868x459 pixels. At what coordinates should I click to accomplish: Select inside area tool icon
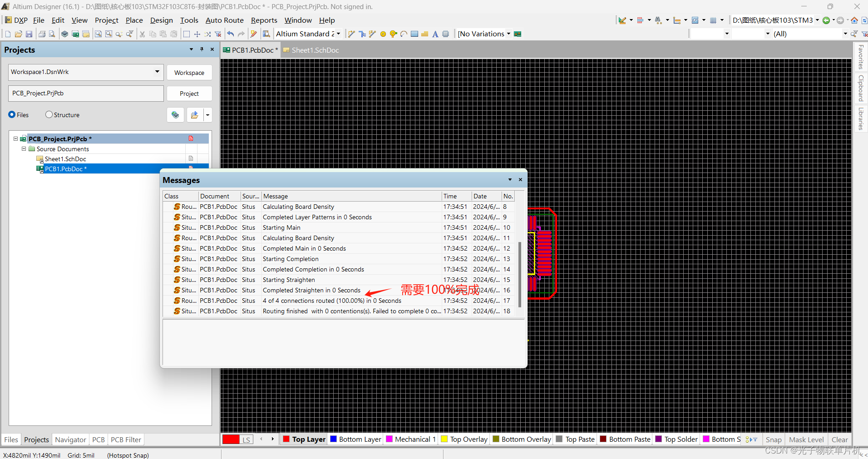tap(187, 34)
